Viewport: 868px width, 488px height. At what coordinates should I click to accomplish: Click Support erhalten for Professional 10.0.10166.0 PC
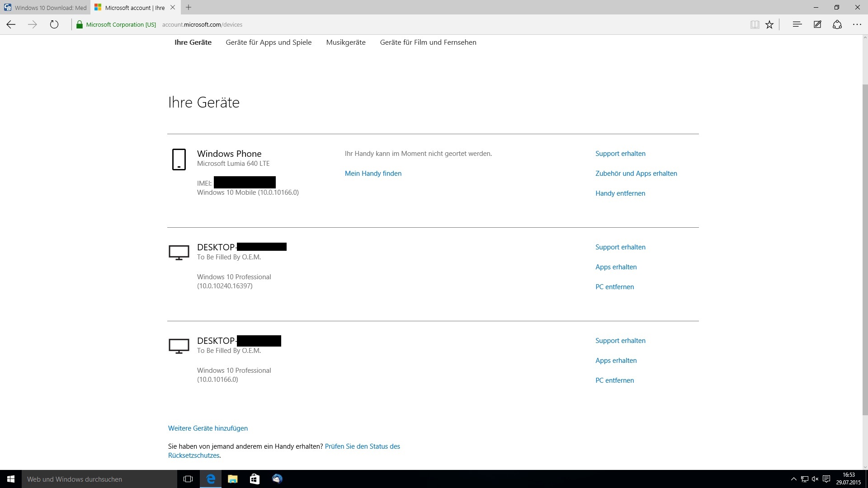[x=620, y=341]
